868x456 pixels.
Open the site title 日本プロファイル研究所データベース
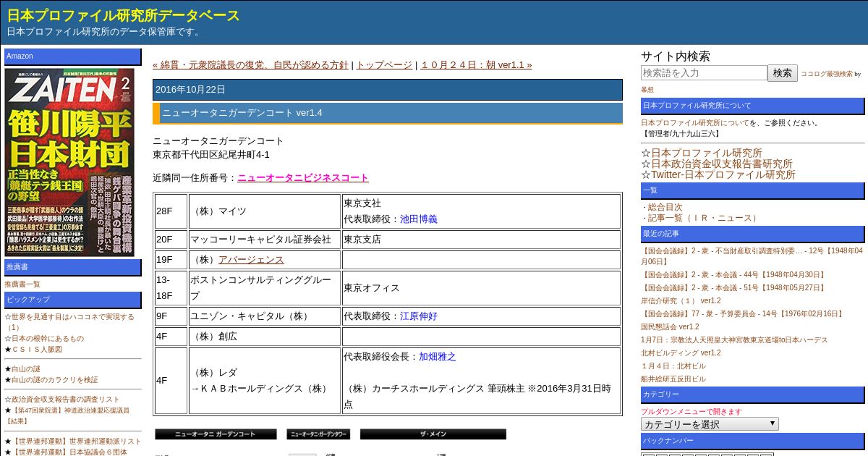point(123,15)
